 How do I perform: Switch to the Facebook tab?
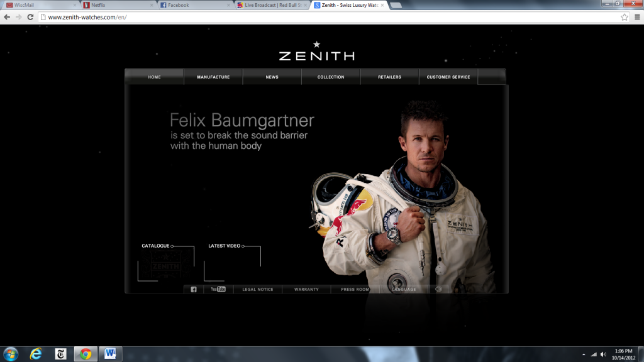(195, 5)
